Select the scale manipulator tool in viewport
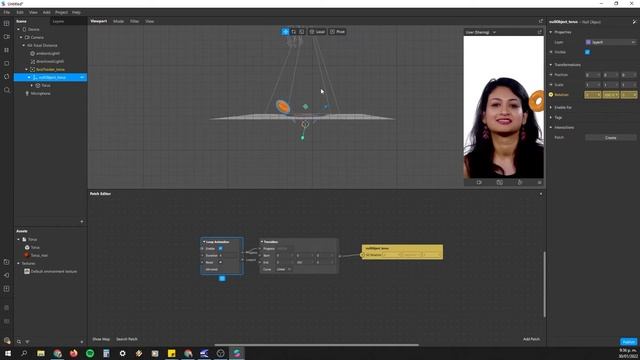Image resolution: width=640 pixels, height=360 pixels. click(x=302, y=31)
